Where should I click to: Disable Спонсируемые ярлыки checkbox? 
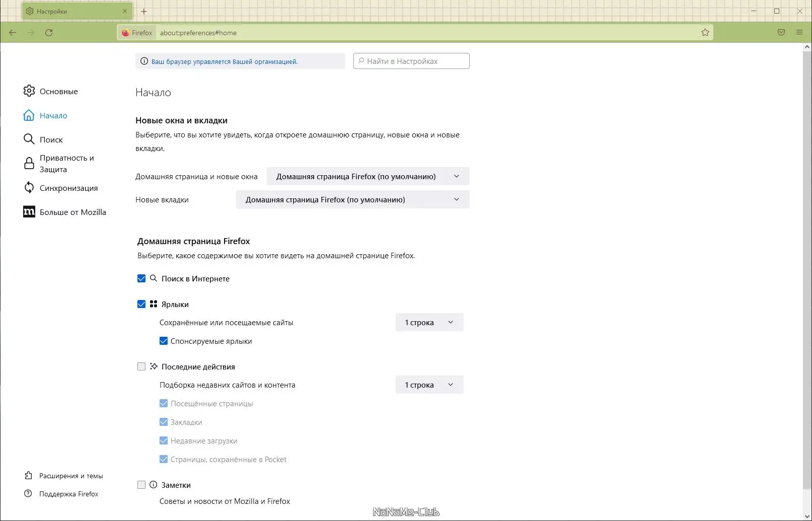tap(164, 341)
